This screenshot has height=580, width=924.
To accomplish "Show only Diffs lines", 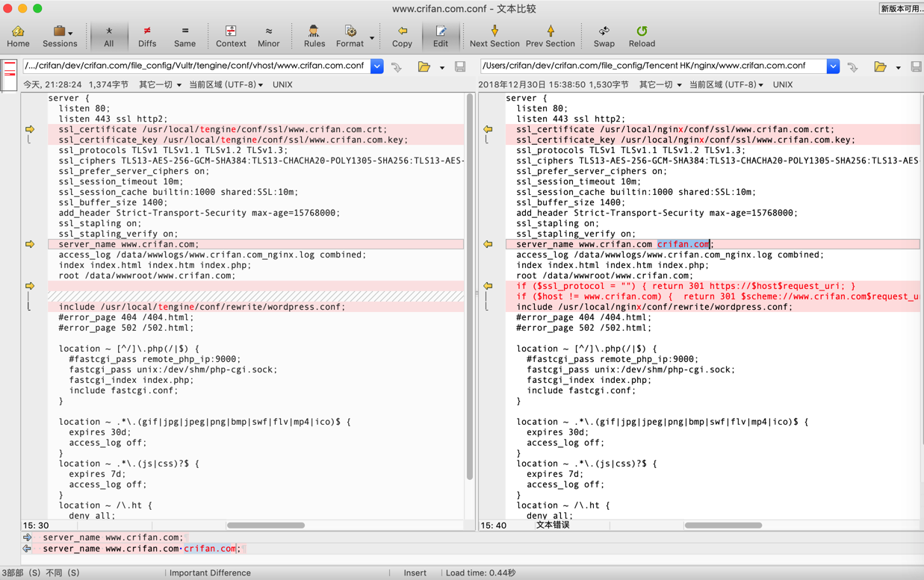I will pos(147,36).
